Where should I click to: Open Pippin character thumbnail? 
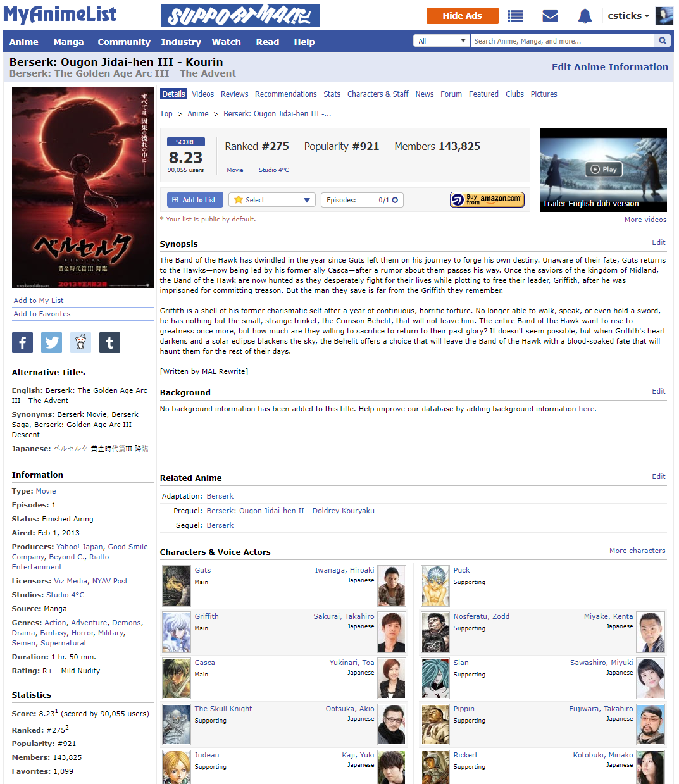(435, 724)
